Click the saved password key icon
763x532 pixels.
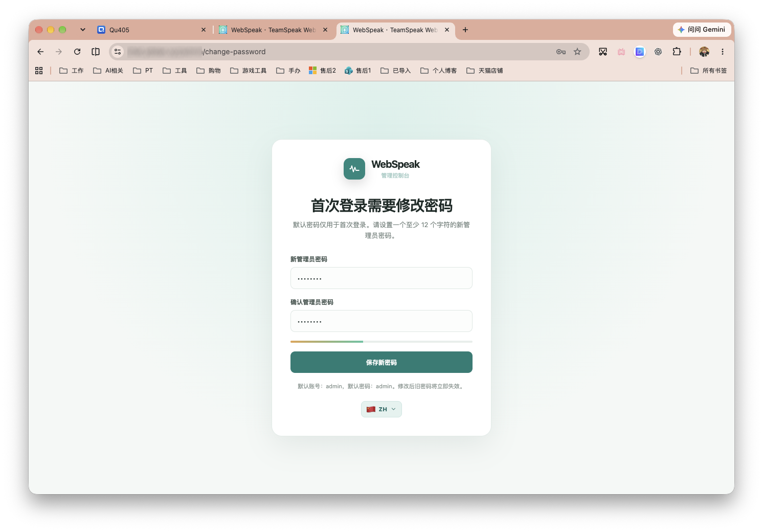tap(561, 52)
